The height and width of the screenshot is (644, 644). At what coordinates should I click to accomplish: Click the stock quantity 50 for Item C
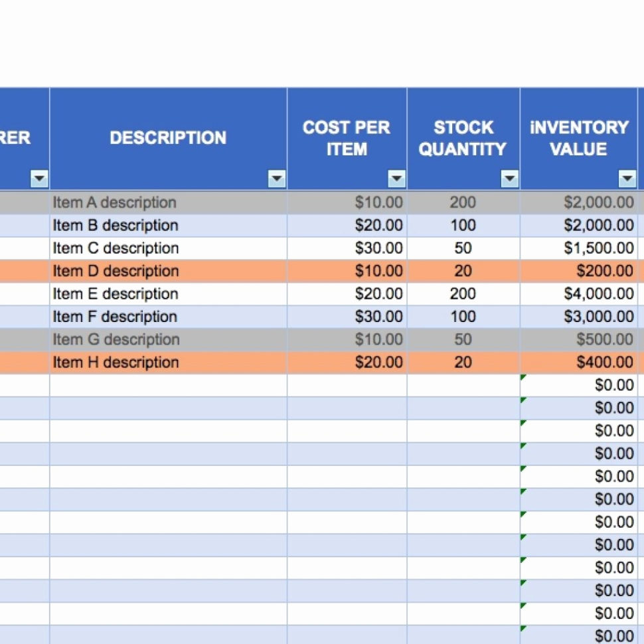point(463,248)
